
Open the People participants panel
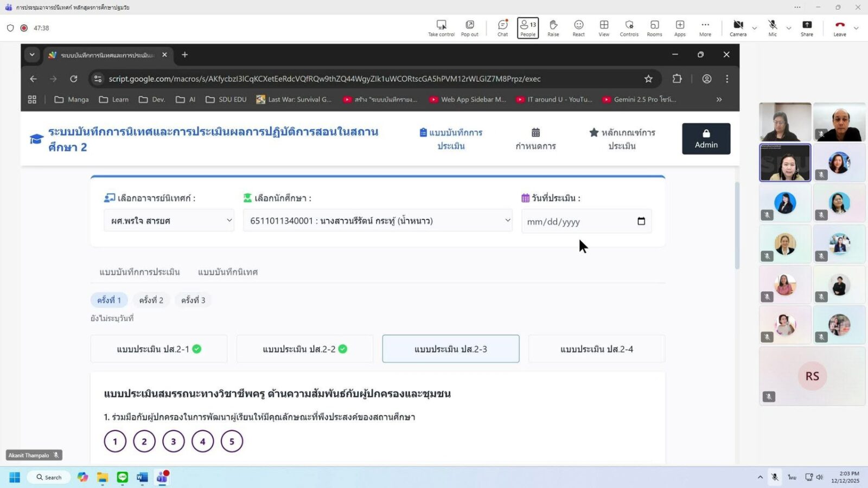527,28
